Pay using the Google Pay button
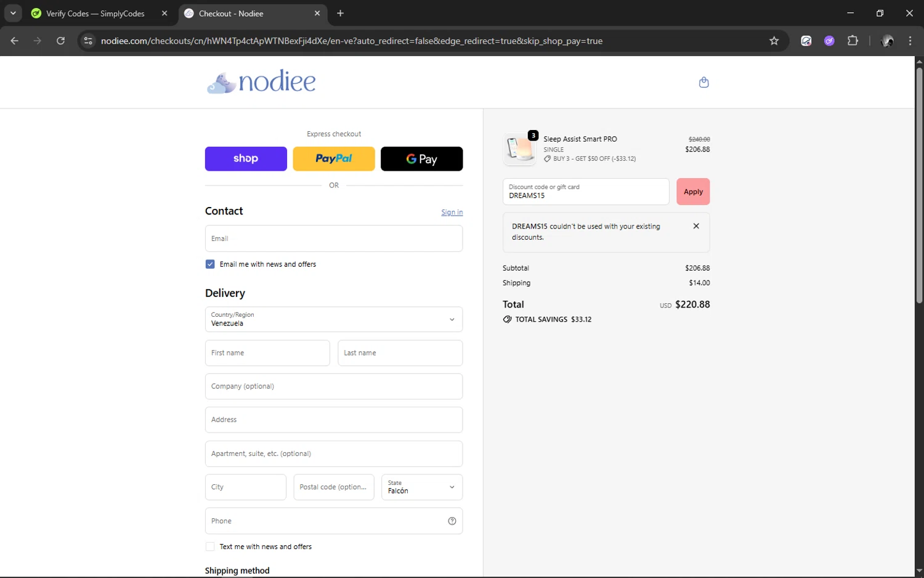The width and height of the screenshot is (924, 578). tap(422, 159)
